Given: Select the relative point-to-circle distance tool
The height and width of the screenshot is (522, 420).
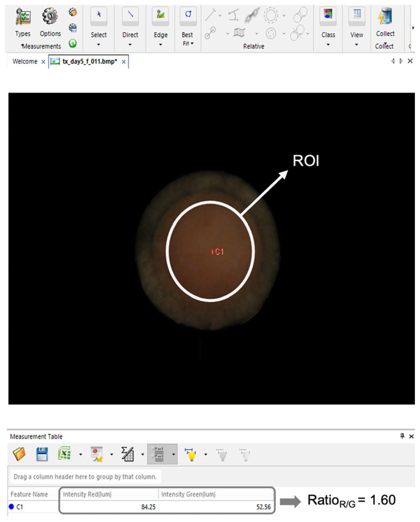Looking at the screenshot, I should click(x=210, y=33).
